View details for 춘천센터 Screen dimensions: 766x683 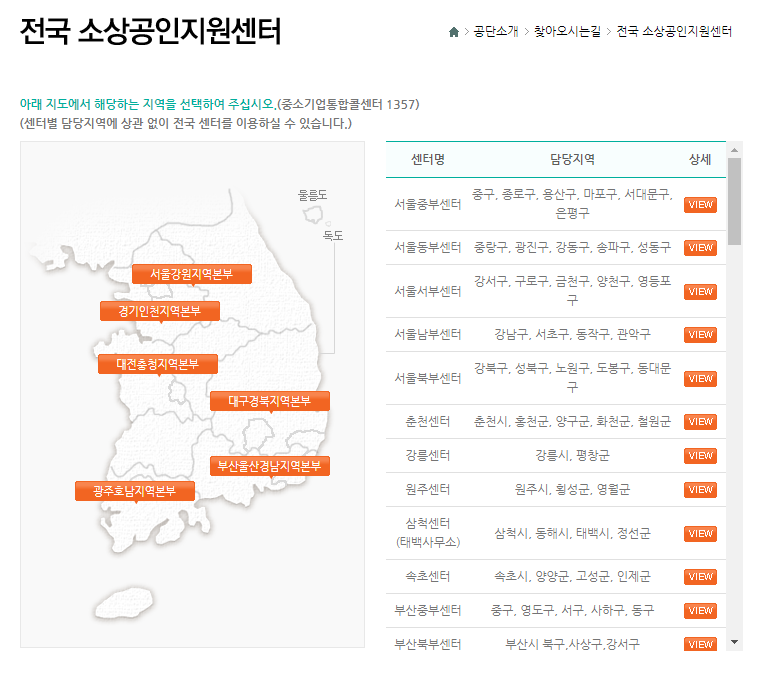click(700, 422)
